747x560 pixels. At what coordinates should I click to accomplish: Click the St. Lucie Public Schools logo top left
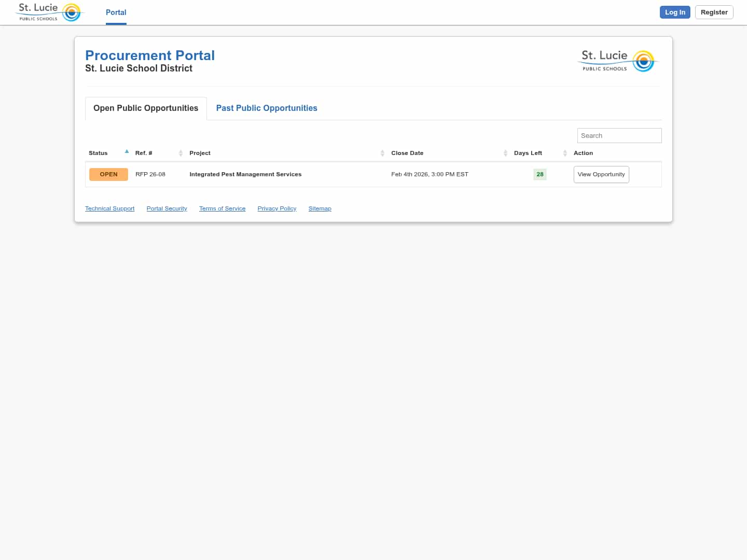[49, 12]
